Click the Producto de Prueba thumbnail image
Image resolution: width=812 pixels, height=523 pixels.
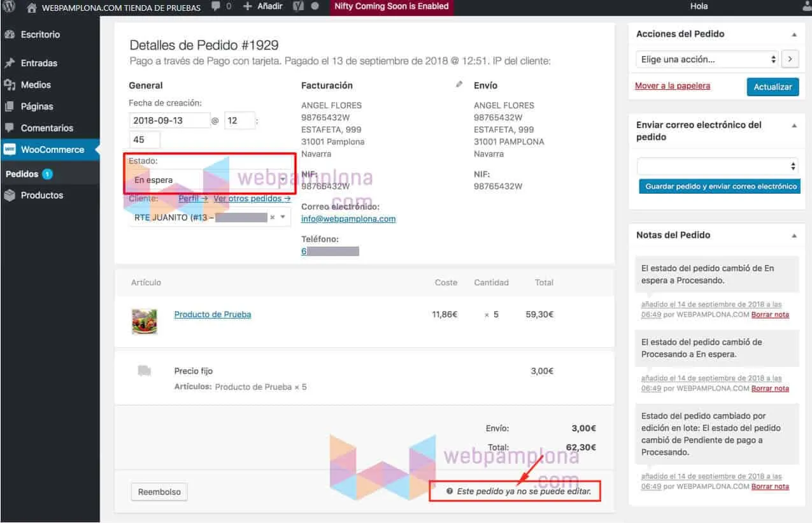[144, 321]
